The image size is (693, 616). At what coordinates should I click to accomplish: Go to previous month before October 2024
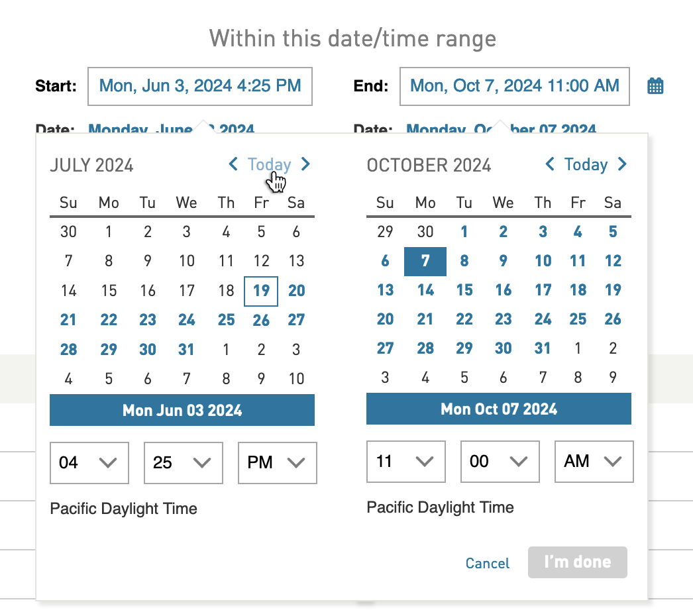pos(550,164)
